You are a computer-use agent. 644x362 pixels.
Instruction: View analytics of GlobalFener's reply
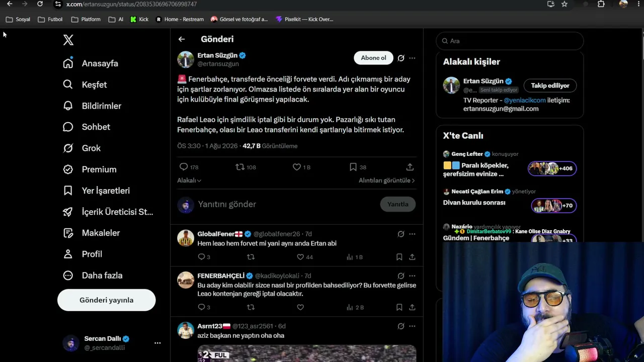(x=355, y=257)
